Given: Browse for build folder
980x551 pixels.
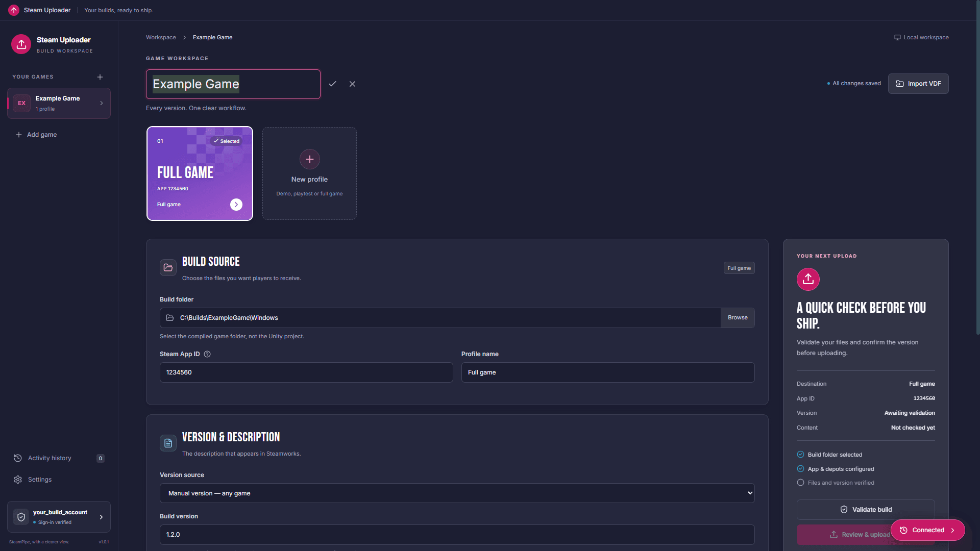Looking at the screenshot, I should tap(738, 318).
